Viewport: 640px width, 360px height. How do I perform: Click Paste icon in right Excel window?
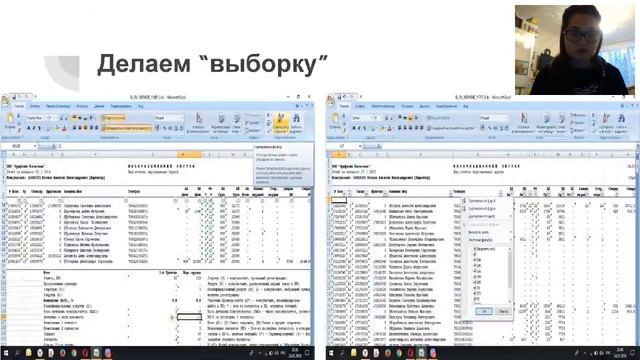(x=335, y=119)
